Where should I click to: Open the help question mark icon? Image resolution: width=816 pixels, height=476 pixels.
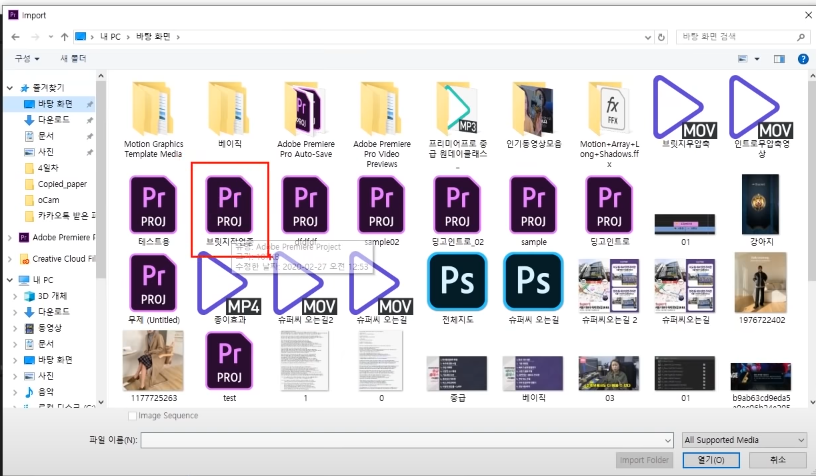coord(803,59)
